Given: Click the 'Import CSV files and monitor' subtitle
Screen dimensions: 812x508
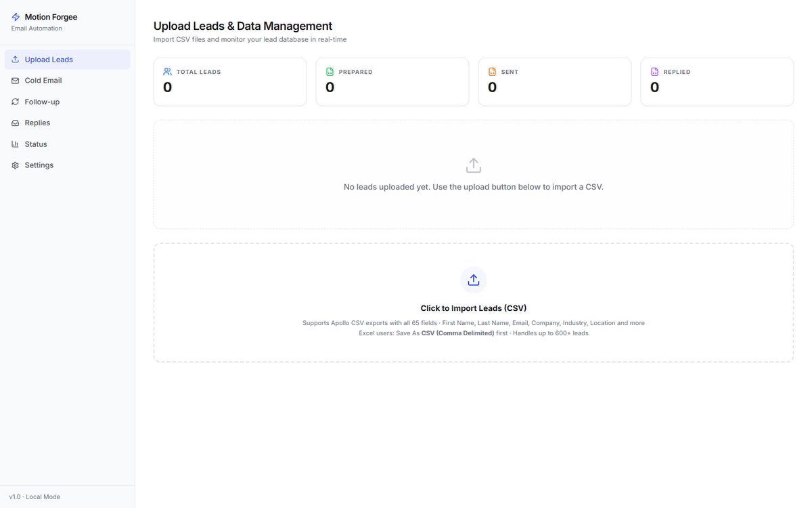Looking at the screenshot, I should pos(250,40).
